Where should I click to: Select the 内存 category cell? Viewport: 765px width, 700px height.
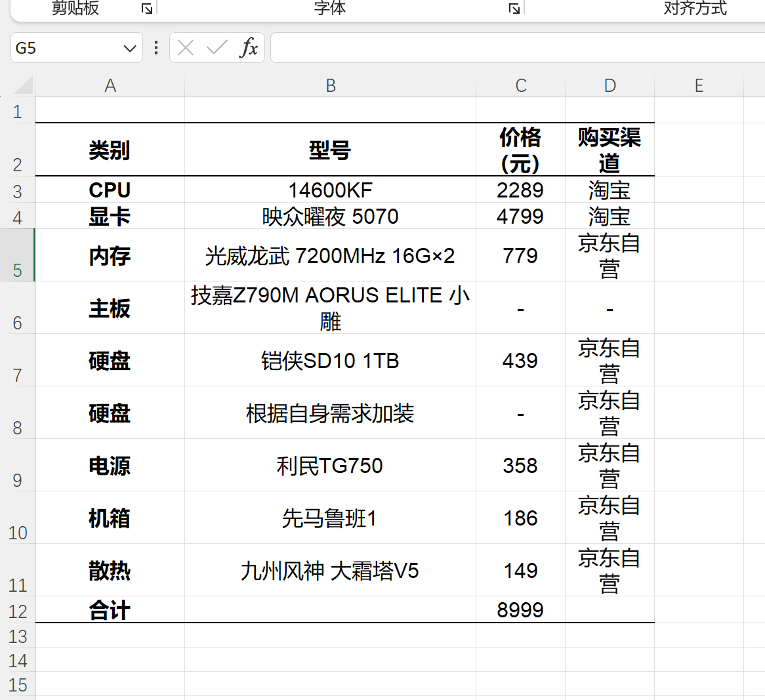[x=110, y=255]
